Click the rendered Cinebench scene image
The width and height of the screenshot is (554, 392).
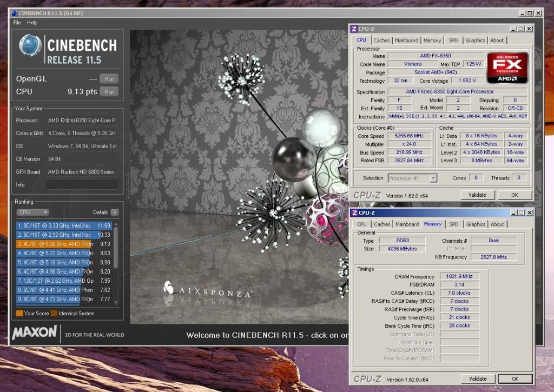[x=239, y=177]
